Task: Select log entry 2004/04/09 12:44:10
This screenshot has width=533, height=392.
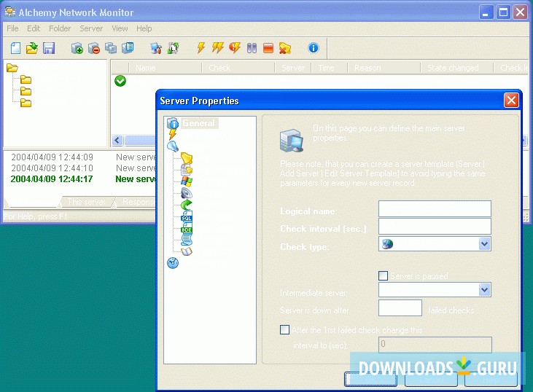Action: point(52,168)
